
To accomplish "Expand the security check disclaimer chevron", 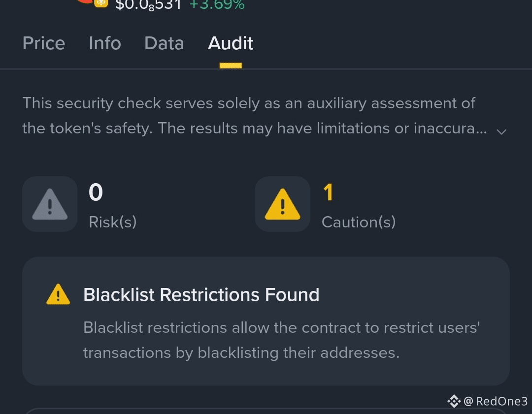I will pyautogui.click(x=501, y=131).
